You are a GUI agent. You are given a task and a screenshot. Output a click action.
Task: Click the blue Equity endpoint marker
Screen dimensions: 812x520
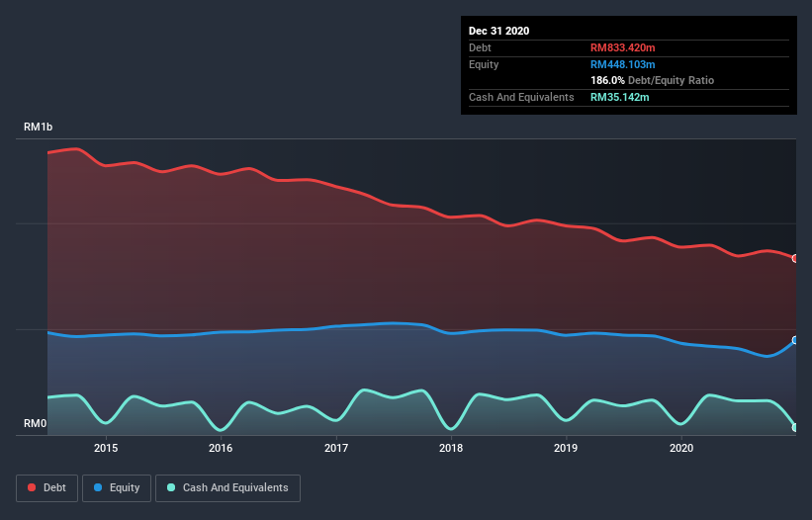point(795,340)
